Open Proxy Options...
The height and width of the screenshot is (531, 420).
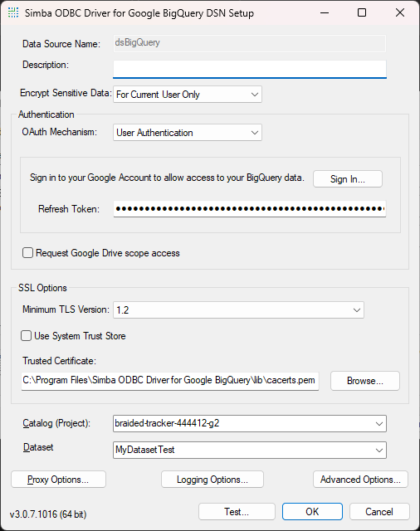58,480
